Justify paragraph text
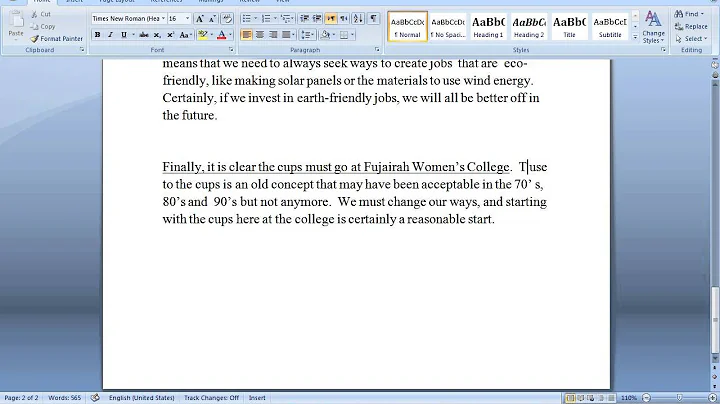 [x=287, y=35]
